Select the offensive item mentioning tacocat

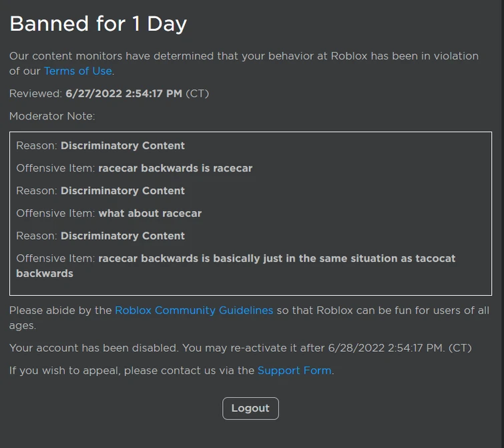[276, 258]
